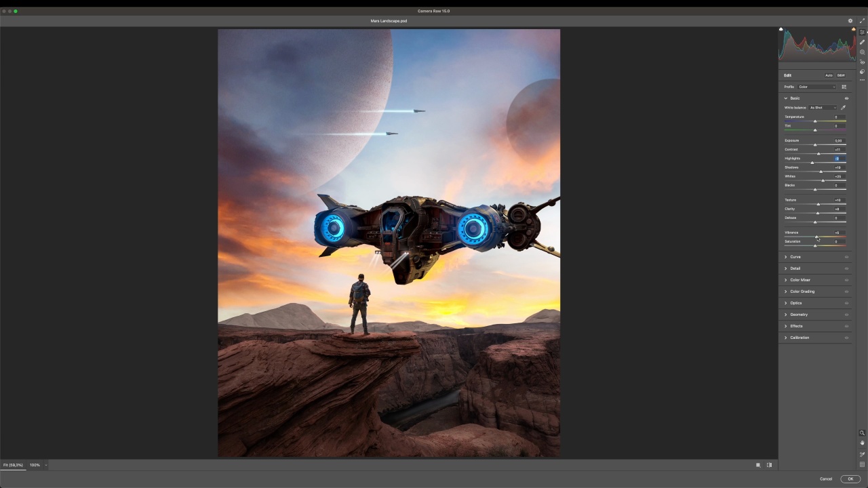Image resolution: width=868 pixels, height=488 pixels.
Task: Toggle Curve panel visibility eye
Action: click(x=846, y=257)
